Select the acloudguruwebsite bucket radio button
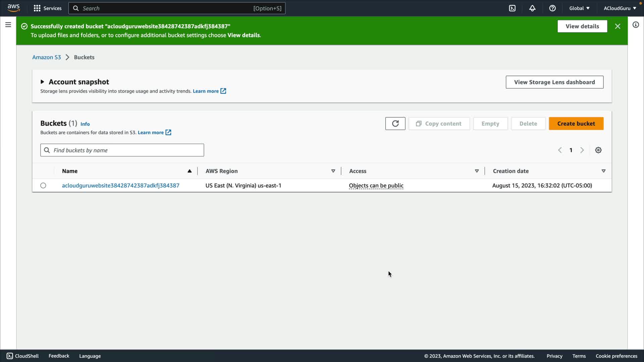Image resolution: width=644 pixels, height=362 pixels. click(43, 186)
